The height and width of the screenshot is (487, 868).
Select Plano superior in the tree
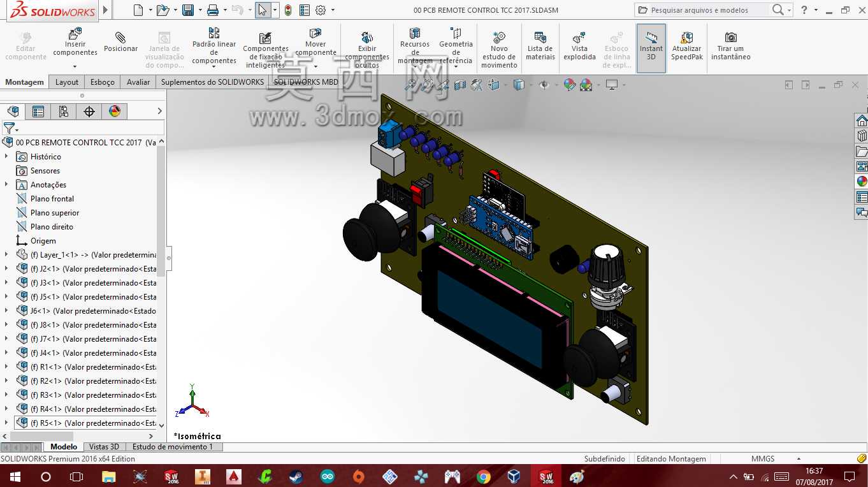55,212
